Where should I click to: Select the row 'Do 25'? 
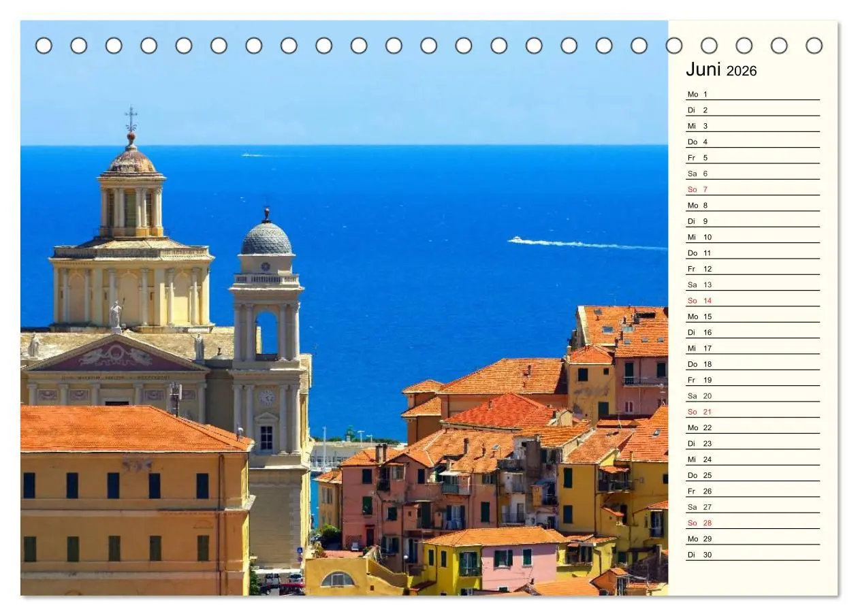pos(752,475)
